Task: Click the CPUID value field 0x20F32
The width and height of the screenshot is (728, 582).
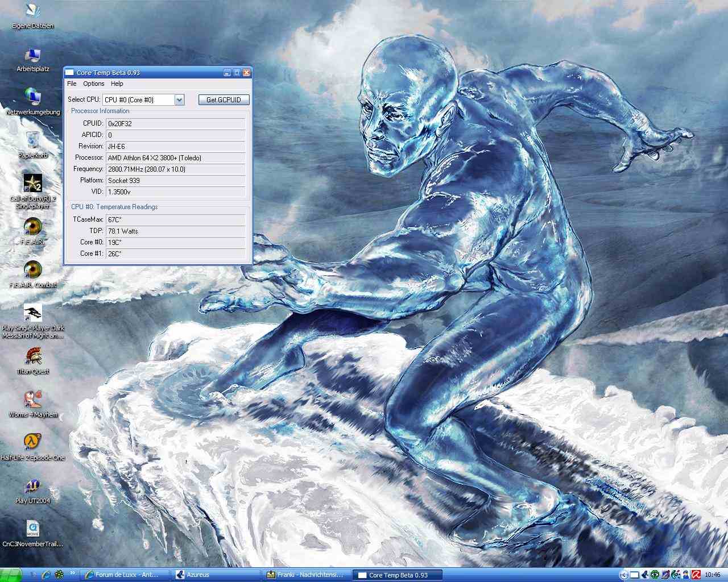Action: (175, 123)
